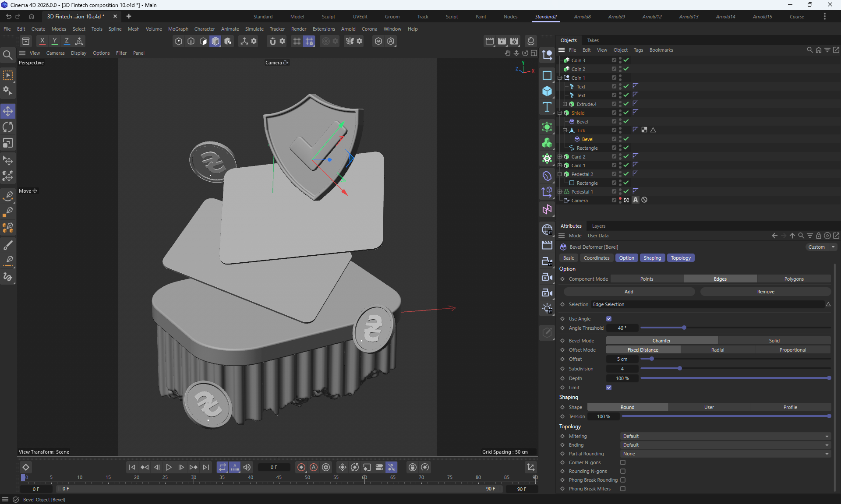Select the Scale tool in left toolbar

point(8,143)
